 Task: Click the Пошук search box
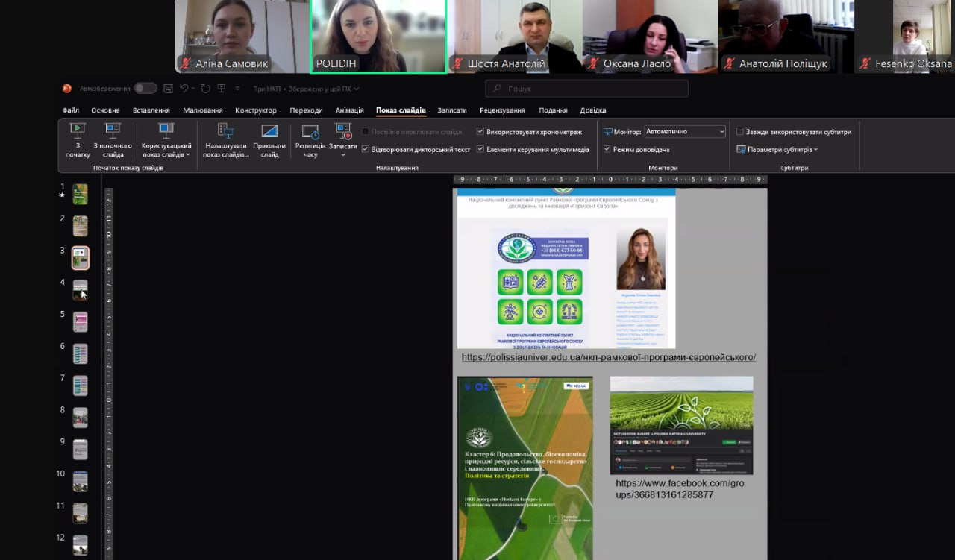tap(586, 89)
